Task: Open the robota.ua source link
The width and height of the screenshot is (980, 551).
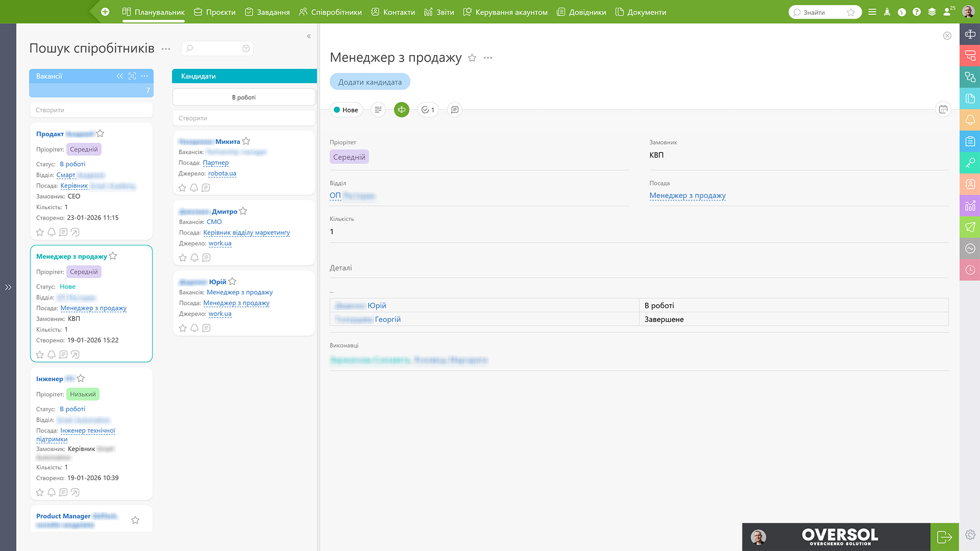Action: click(222, 173)
